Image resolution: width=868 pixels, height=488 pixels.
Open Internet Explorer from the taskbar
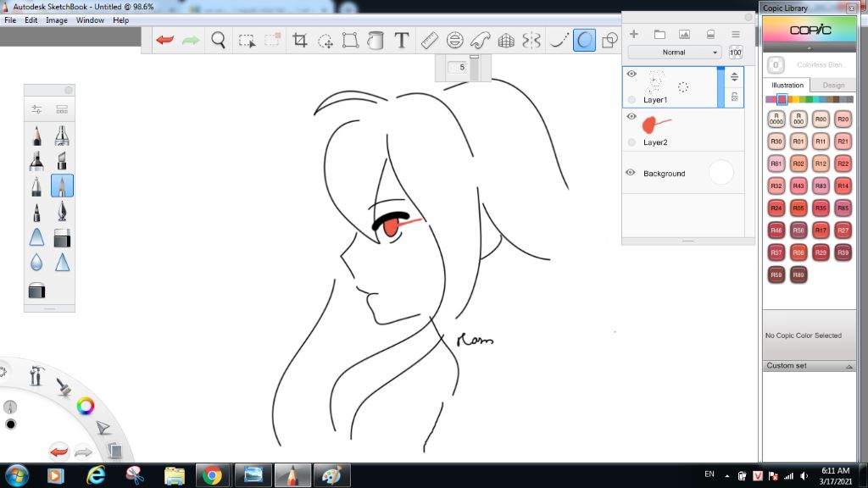(96, 475)
